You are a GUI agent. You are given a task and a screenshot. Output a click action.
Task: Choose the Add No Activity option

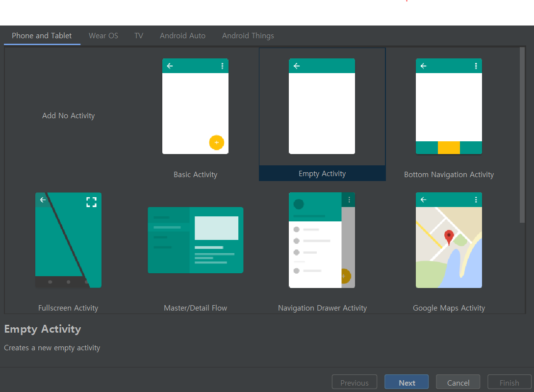point(69,116)
